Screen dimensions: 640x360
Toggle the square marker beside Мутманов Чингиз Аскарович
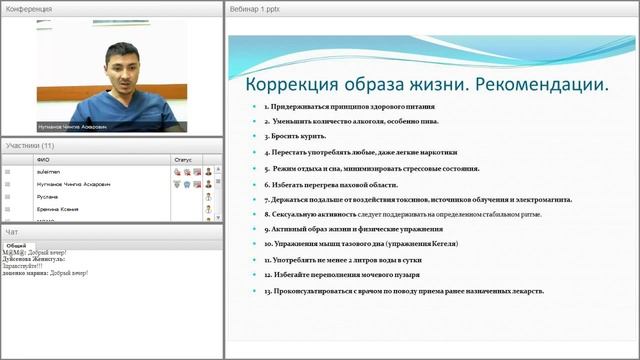point(7,184)
